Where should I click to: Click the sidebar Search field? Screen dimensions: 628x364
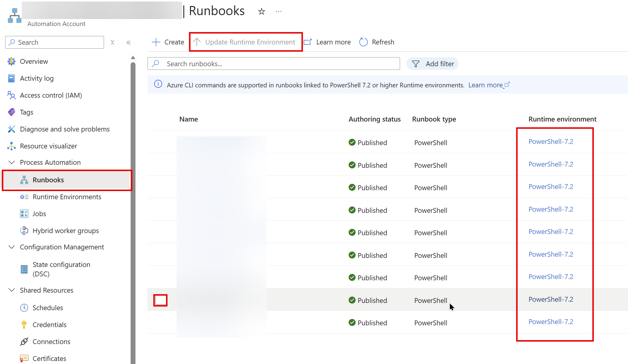54,42
